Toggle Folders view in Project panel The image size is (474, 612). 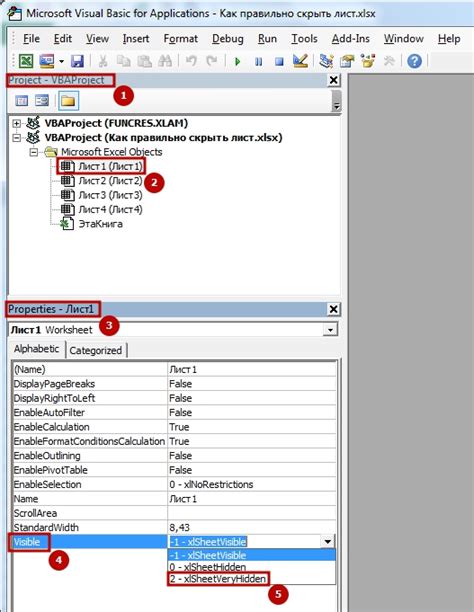point(68,101)
